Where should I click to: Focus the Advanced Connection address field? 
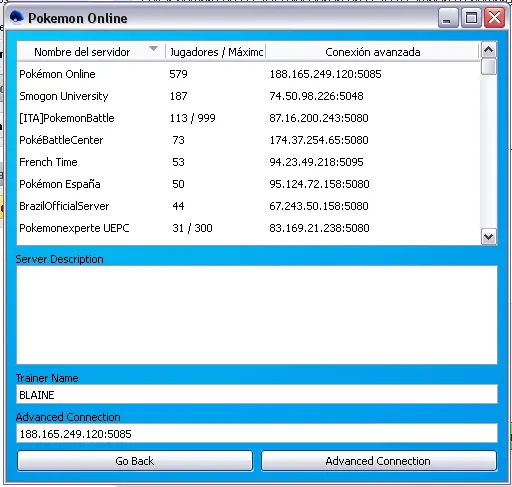click(x=257, y=433)
